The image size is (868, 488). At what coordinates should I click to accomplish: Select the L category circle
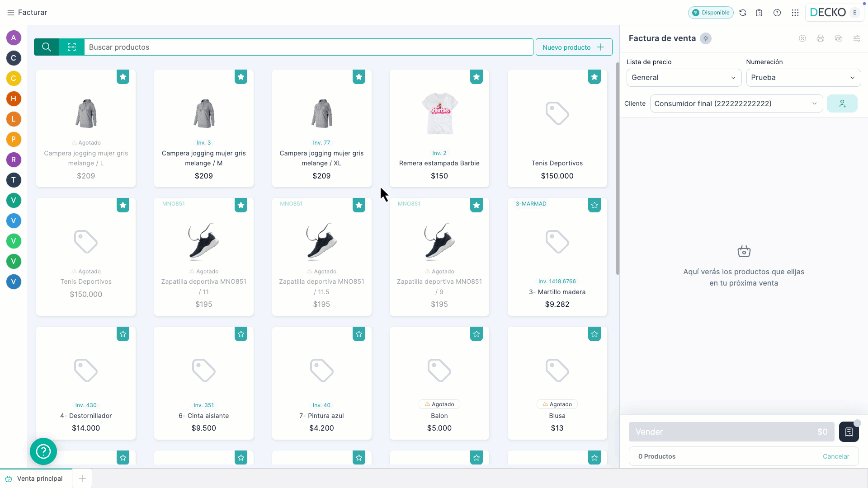[x=14, y=119]
